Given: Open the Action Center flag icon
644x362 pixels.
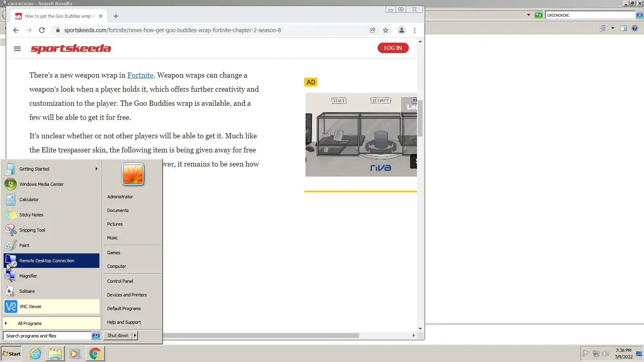Looking at the screenshot, I should point(586,354).
